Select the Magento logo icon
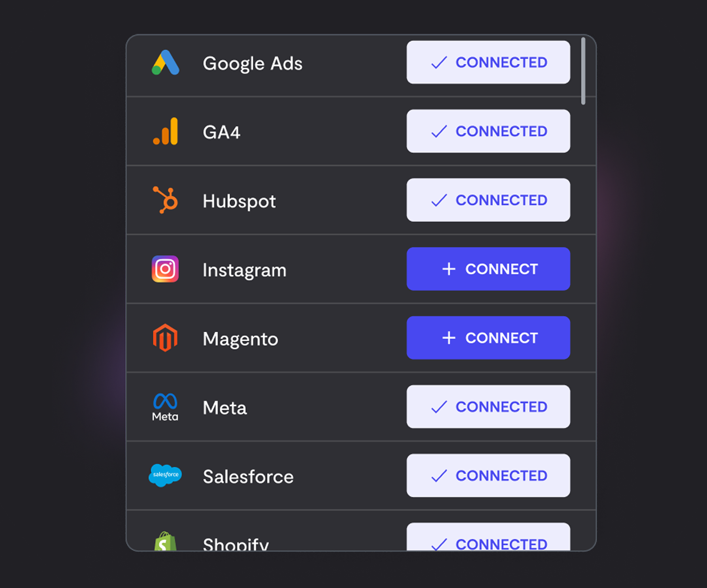 tap(165, 338)
